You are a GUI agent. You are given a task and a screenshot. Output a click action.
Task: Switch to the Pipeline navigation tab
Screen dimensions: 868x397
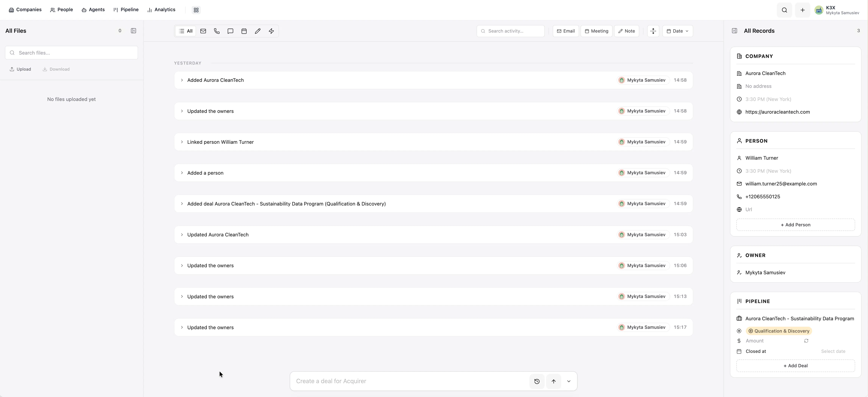pos(126,10)
